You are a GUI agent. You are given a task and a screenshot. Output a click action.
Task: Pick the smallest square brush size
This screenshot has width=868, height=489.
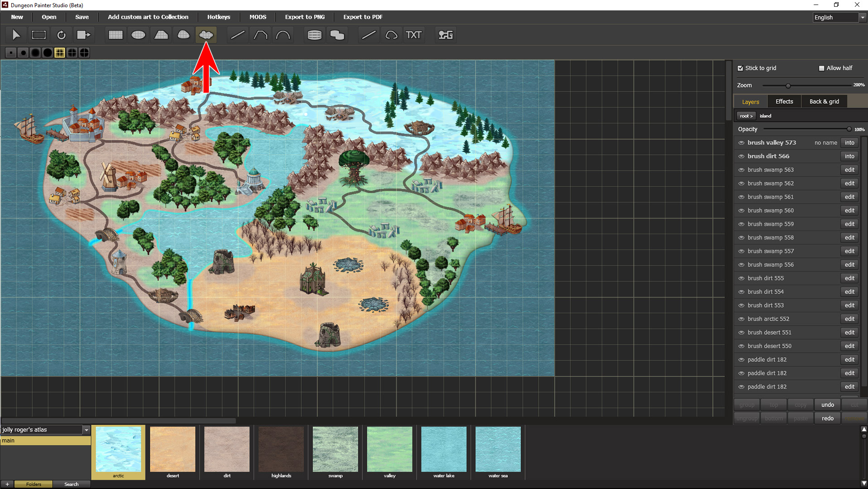[11, 53]
